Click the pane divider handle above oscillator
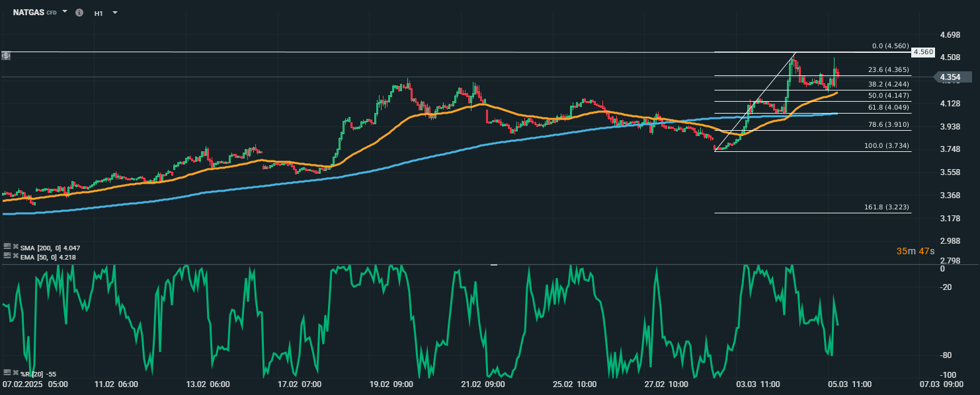980x395 pixels. (x=493, y=265)
